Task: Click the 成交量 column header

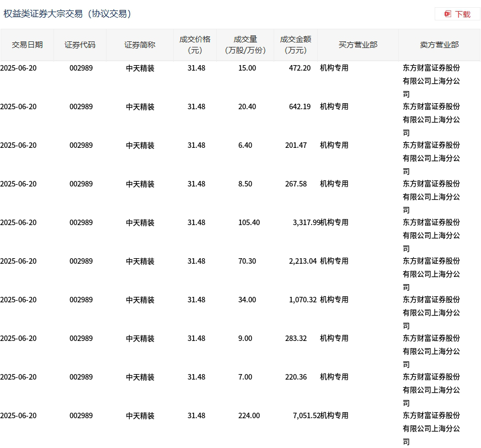Action: pos(245,45)
